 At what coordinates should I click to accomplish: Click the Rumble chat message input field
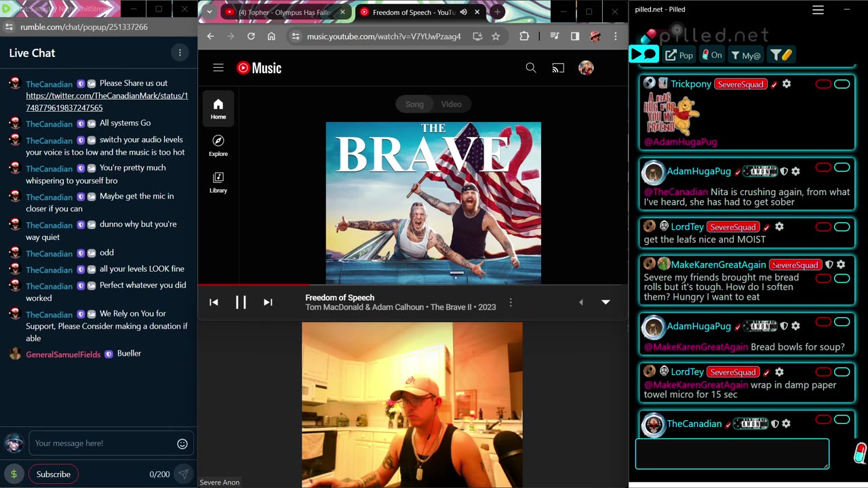(112, 443)
